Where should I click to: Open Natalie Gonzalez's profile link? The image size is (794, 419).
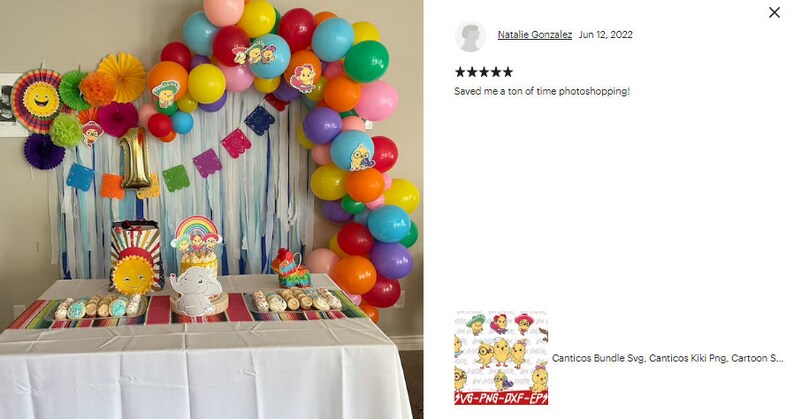[x=535, y=34]
